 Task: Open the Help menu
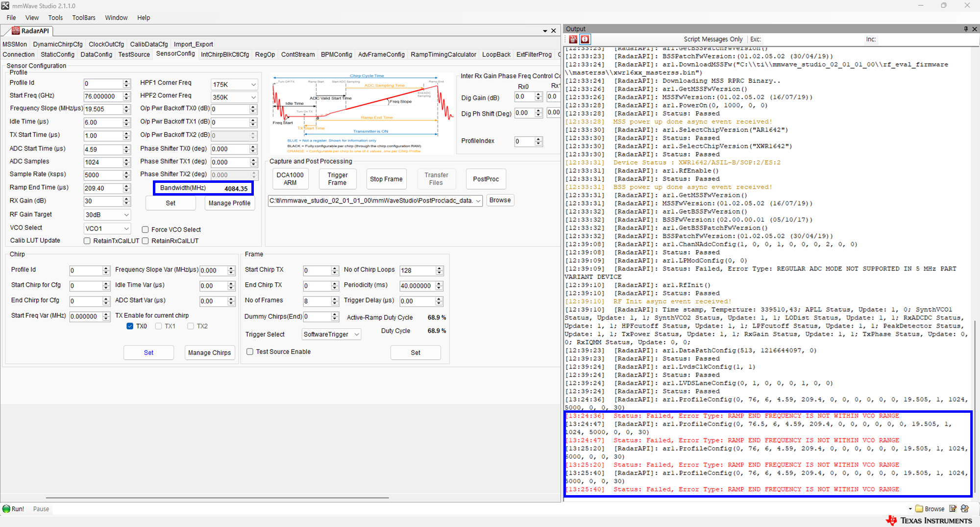point(144,18)
